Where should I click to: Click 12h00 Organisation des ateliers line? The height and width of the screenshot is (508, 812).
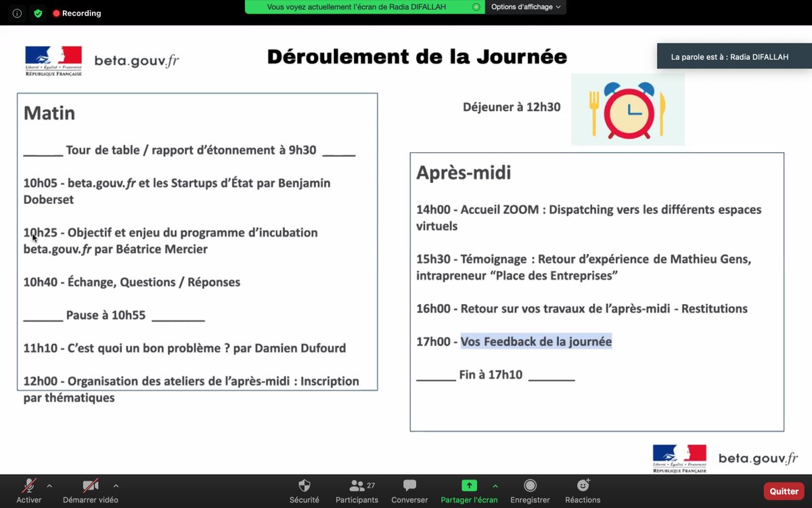(x=191, y=389)
